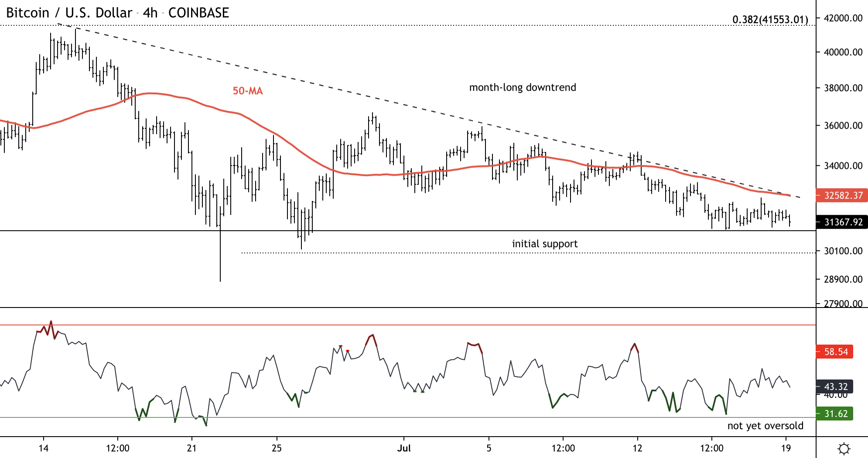Click the 43.32 RSI current value tag
868x458 pixels.
tap(834, 386)
